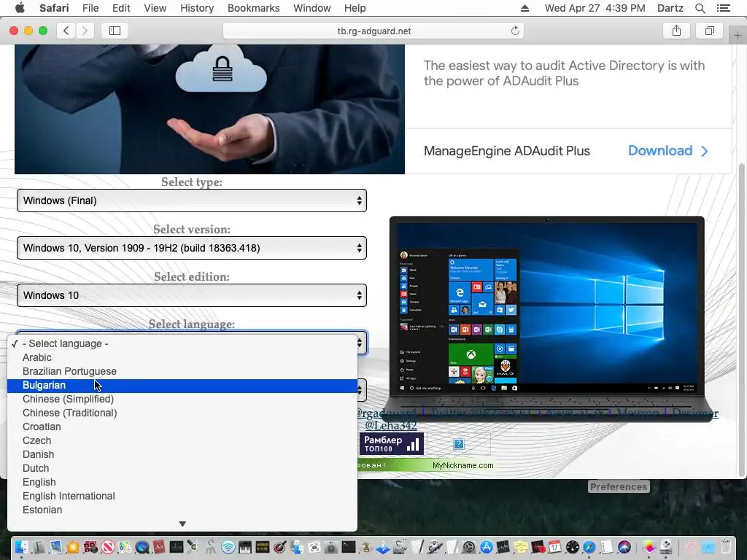Open the Select edition dropdown

[x=192, y=295]
